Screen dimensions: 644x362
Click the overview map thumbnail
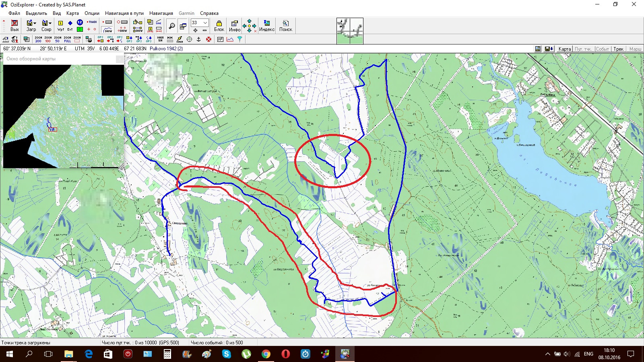[64, 116]
